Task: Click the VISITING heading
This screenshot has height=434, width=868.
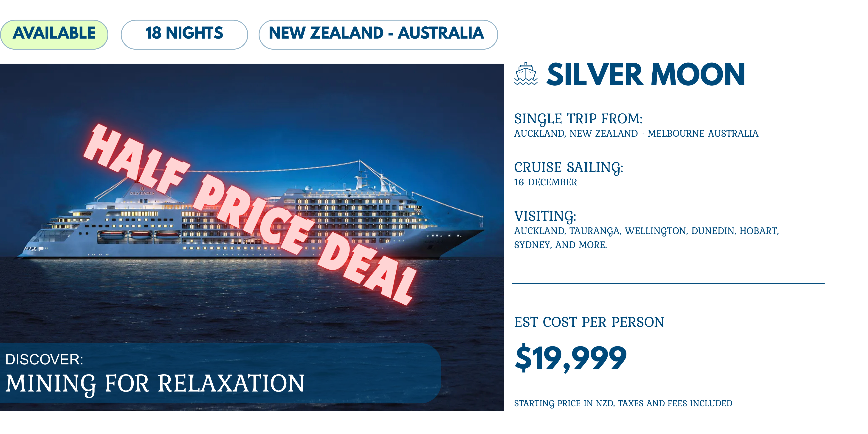Action: point(545,216)
